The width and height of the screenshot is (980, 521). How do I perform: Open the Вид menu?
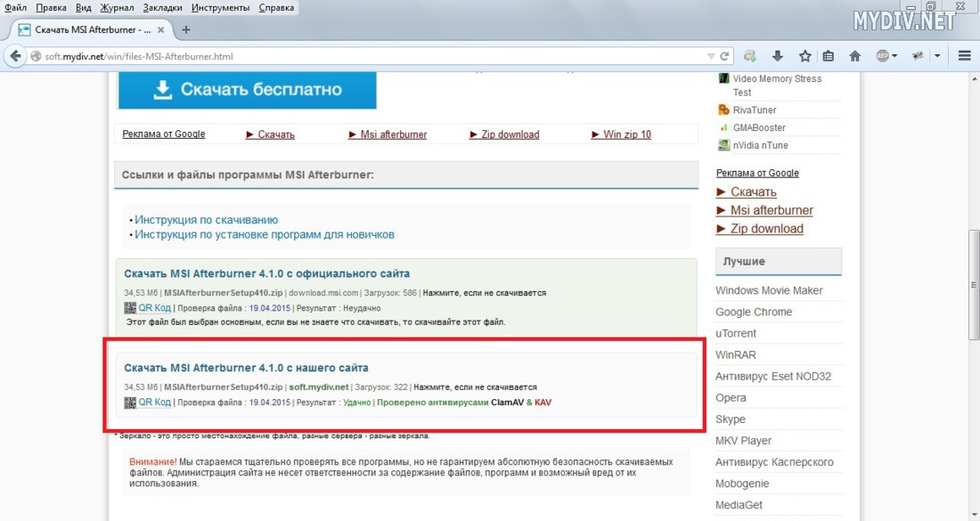pyautogui.click(x=83, y=7)
